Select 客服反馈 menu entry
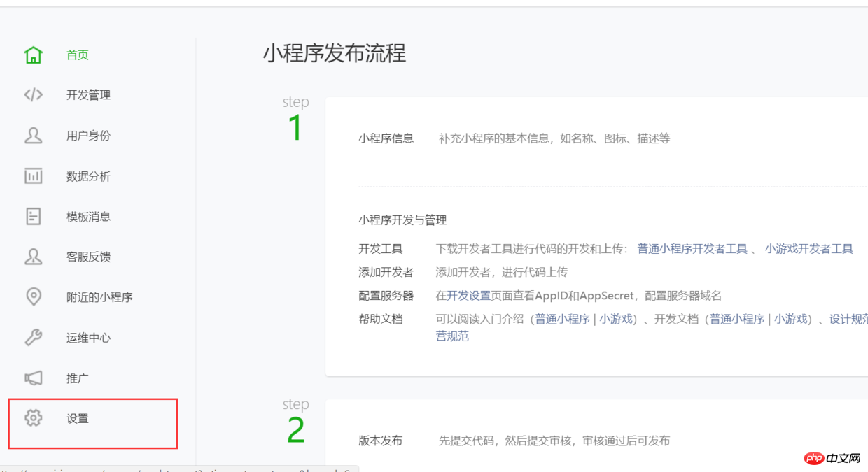The width and height of the screenshot is (868, 472). (88, 257)
